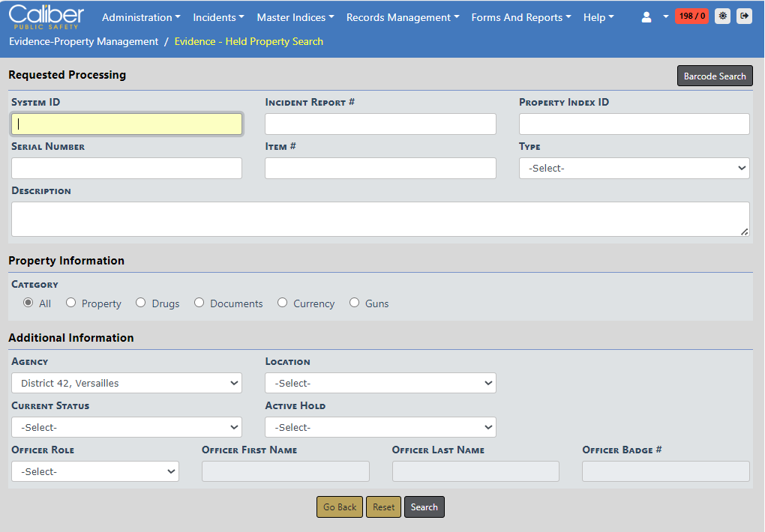
Task: Open the Current Status dropdown
Action: coord(127,427)
